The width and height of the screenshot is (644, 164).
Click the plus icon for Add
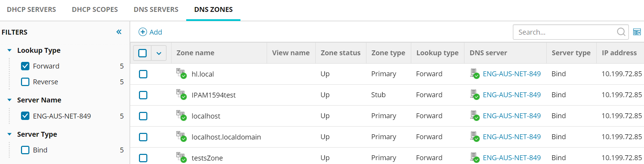[143, 32]
